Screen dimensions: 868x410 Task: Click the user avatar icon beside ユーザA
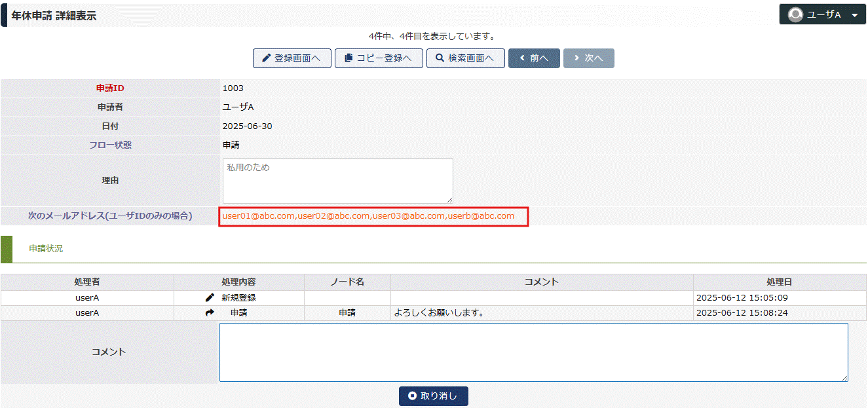pos(795,14)
